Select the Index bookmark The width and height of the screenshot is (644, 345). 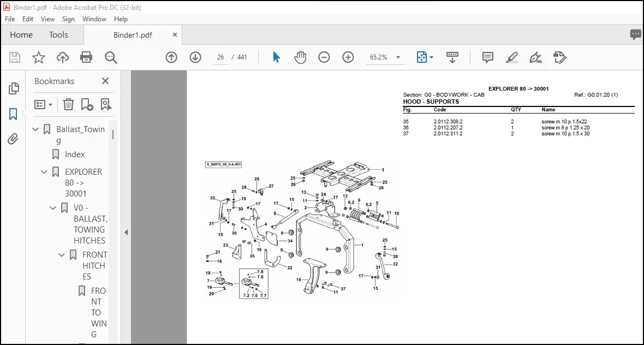click(75, 154)
